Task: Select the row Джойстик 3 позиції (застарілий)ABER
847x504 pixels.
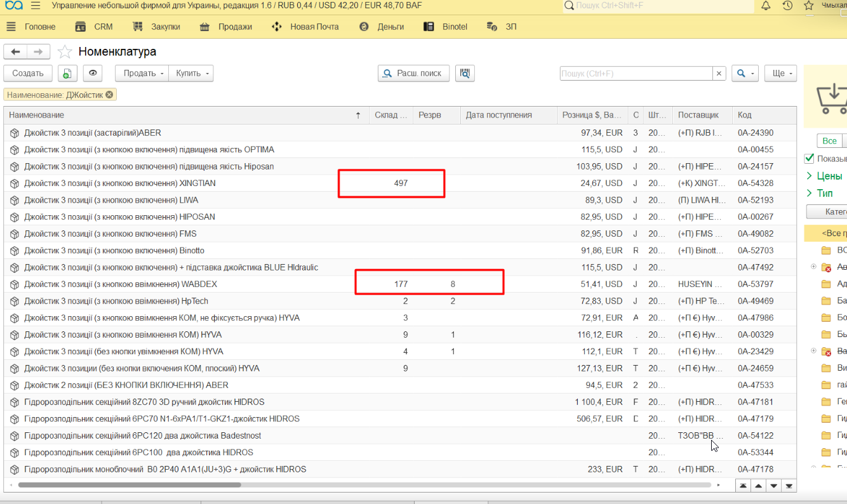Action: pyautogui.click(x=400, y=133)
